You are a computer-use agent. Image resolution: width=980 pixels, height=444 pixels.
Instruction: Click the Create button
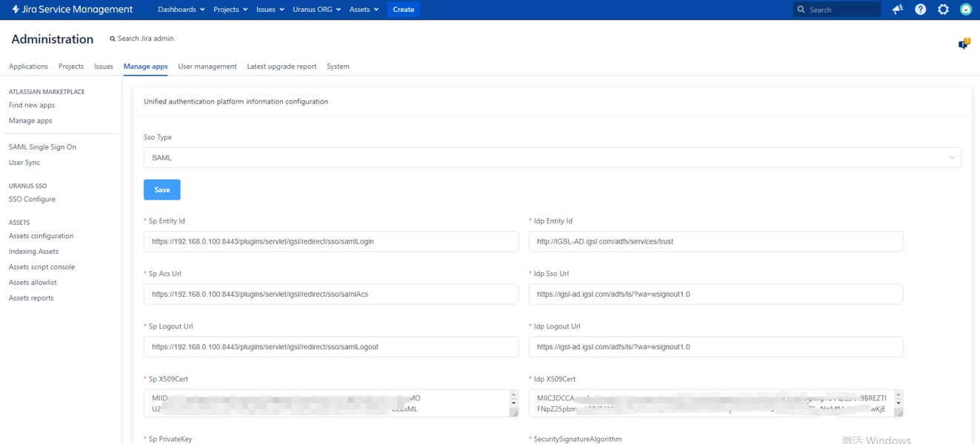[x=403, y=10]
